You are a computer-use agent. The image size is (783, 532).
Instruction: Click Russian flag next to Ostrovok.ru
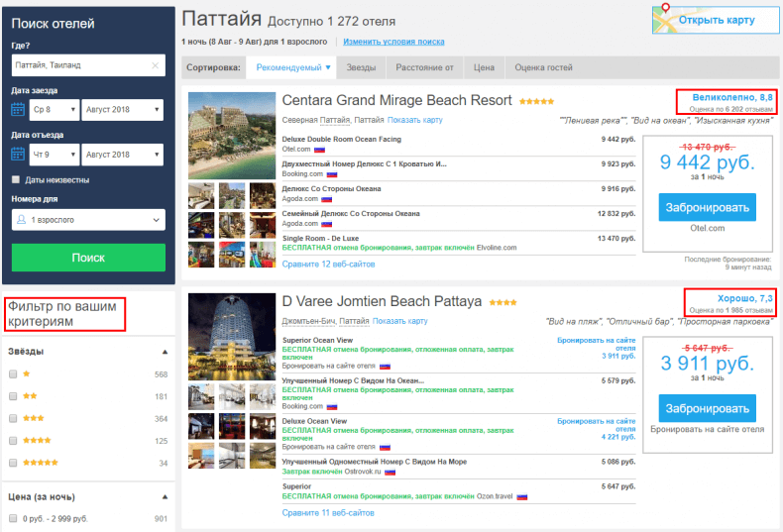(390, 473)
